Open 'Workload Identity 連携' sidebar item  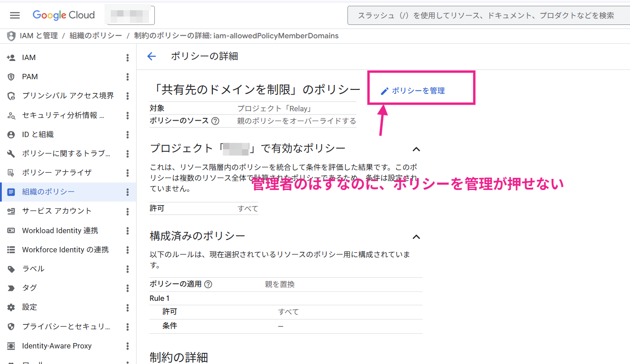(x=68, y=231)
